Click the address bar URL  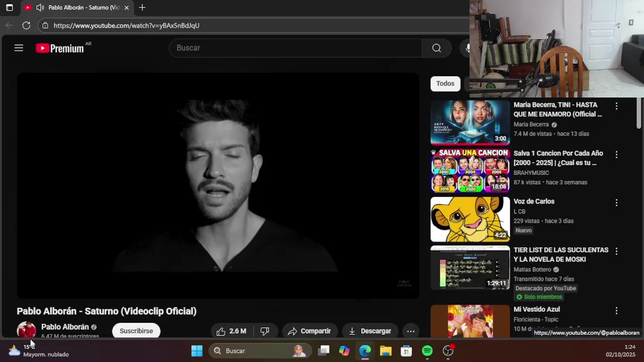(126, 25)
